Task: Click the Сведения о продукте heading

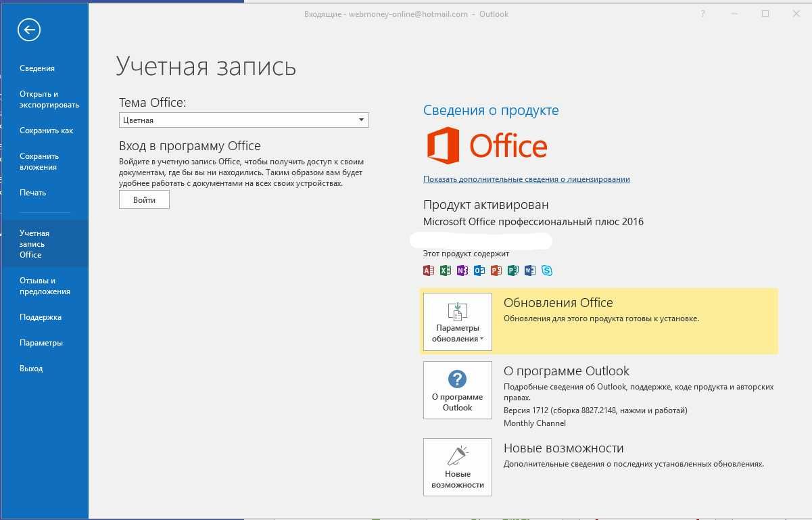Action: [x=491, y=110]
